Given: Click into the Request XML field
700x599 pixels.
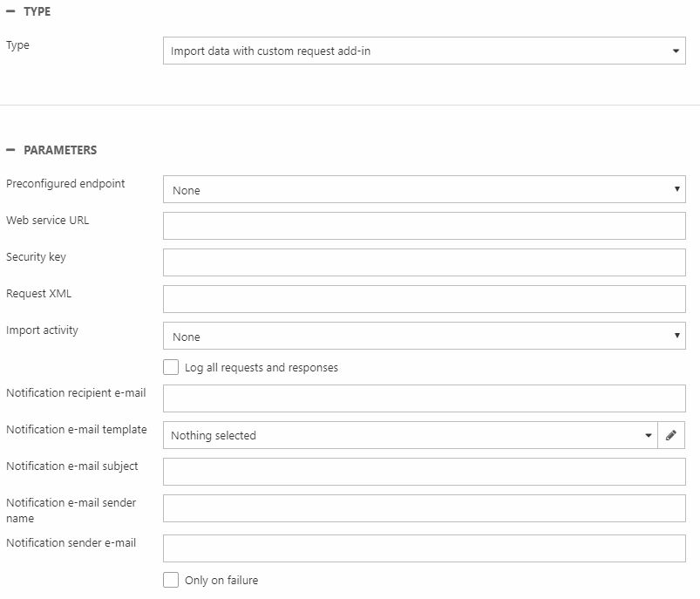Looking at the screenshot, I should click(424, 299).
